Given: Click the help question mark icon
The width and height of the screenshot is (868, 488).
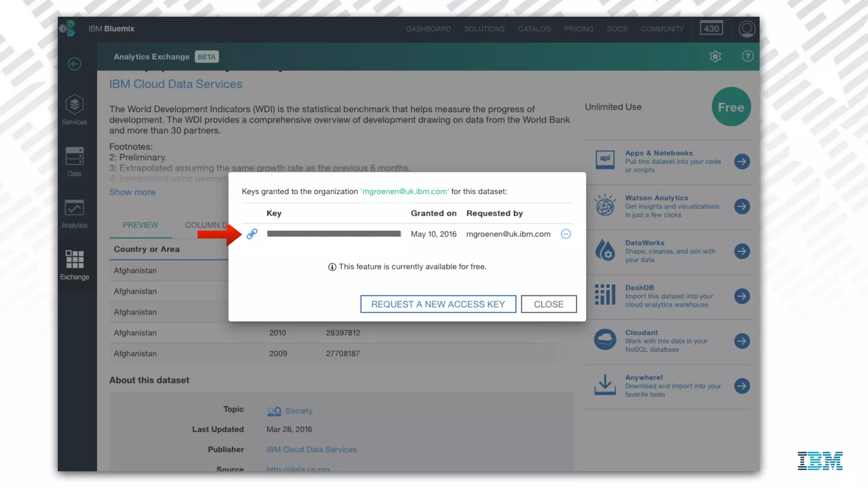Looking at the screenshot, I should 748,56.
